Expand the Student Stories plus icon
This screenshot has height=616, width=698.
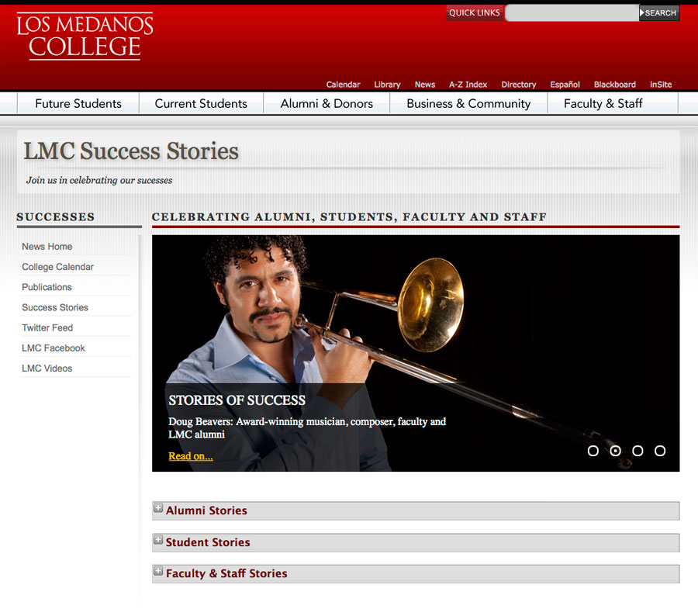click(x=158, y=540)
